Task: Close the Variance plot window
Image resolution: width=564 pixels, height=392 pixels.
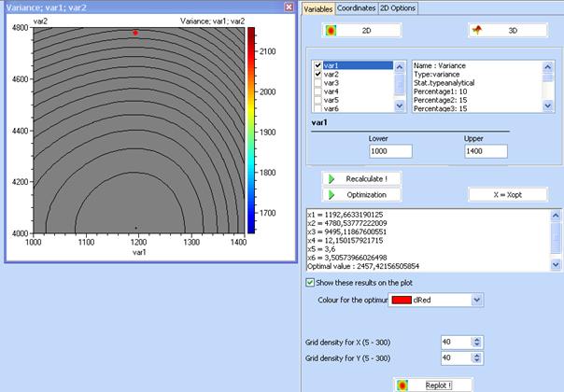Action: [289, 7]
